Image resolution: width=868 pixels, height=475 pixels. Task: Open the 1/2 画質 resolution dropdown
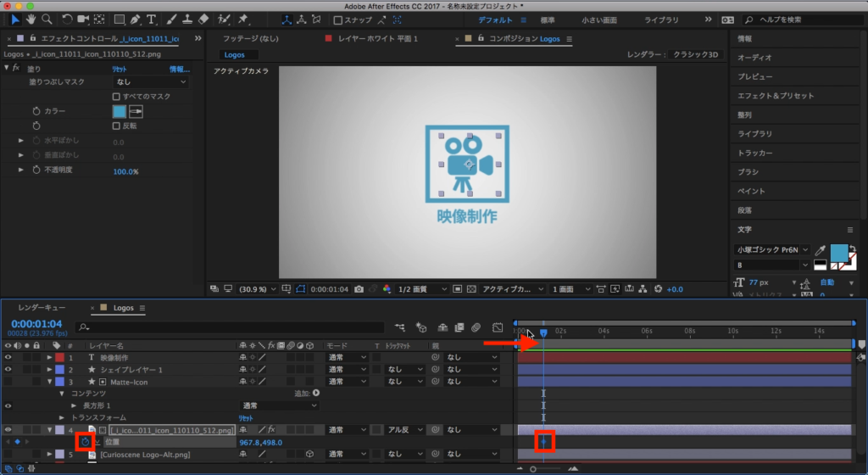[422, 289]
